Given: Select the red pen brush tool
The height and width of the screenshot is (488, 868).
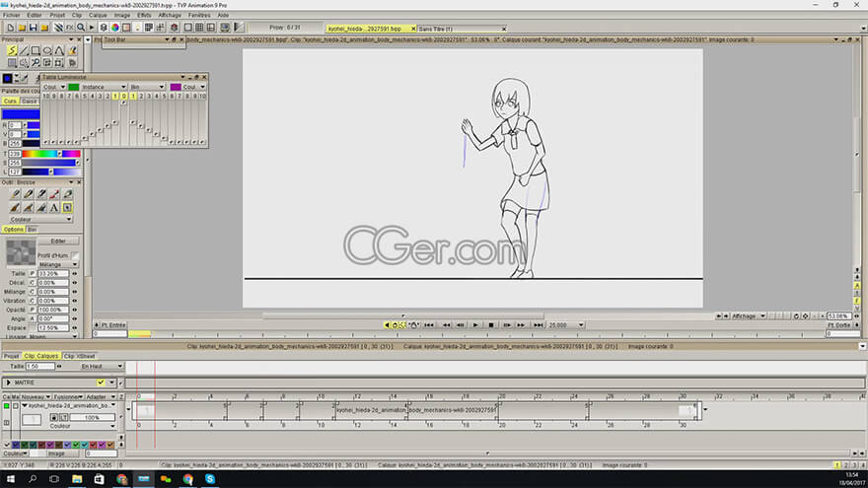Looking at the screenshot, I should tap(54, 194).
